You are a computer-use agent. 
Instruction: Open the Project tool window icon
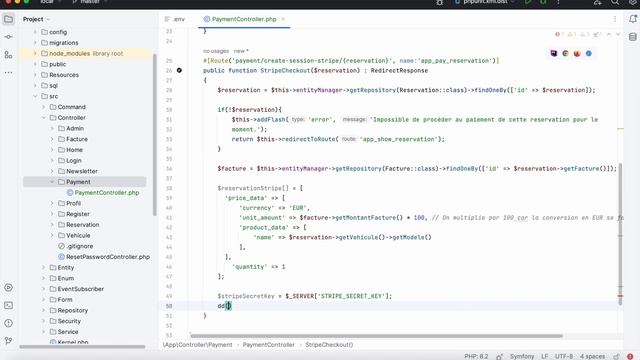coord(8,19)
